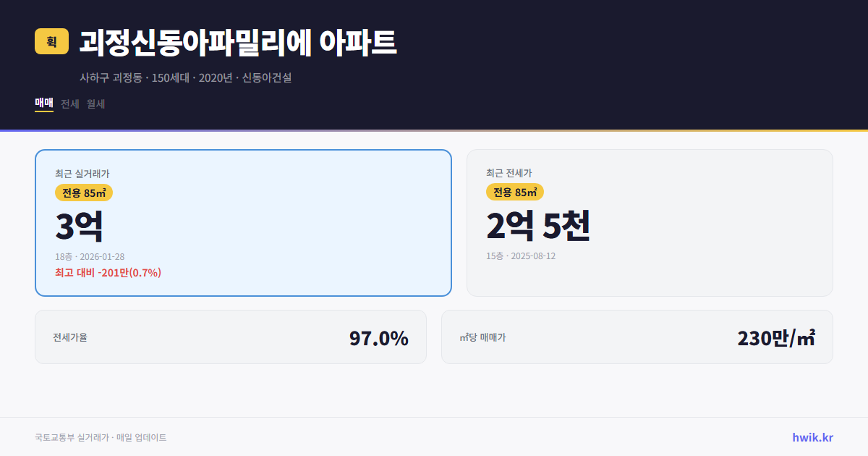868x456 pixels.
Task: Click the hwik.kr logo in the footer
Action: pyautogui.click(x=812, y=437)
